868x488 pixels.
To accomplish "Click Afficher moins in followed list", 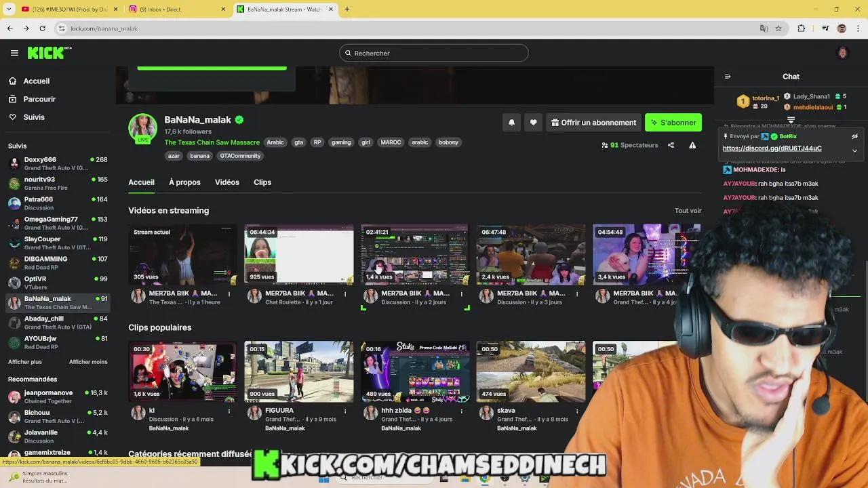I will [x=88, y=362].
